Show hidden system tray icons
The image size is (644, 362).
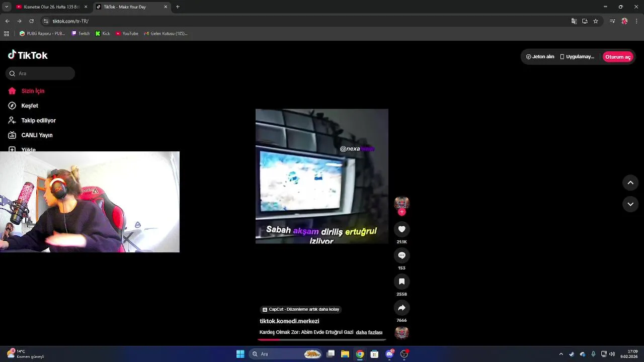561,354
